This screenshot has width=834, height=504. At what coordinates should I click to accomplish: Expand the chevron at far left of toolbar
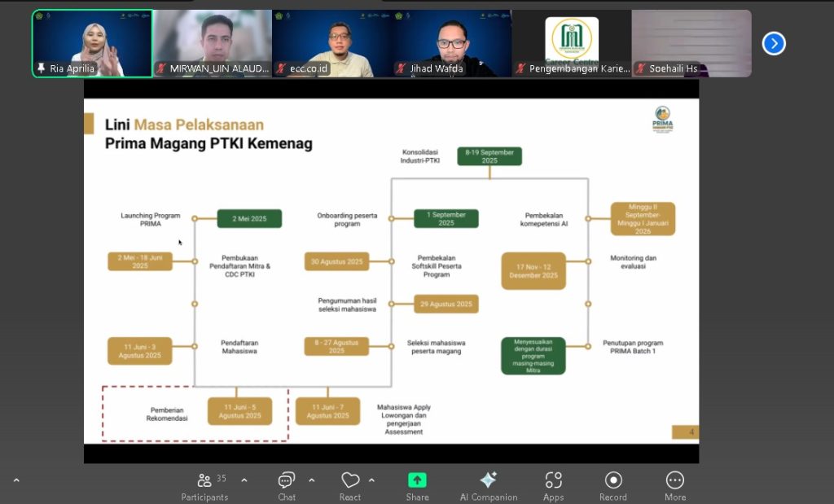click(16, 480)
